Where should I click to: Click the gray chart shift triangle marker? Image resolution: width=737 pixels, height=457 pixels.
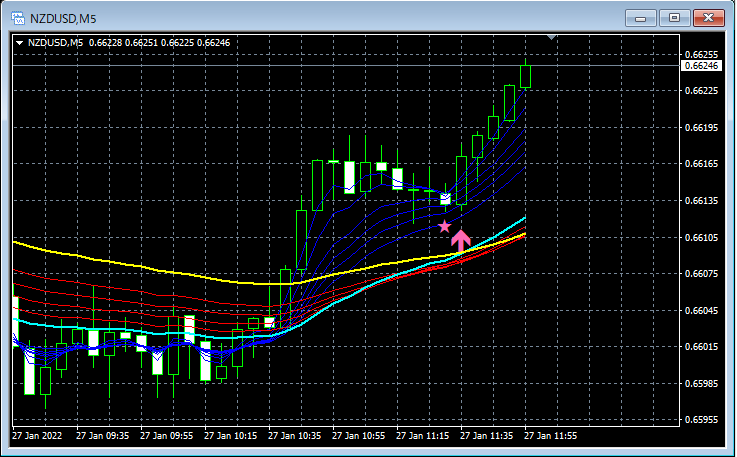pyautogui.click(x=552, y=37)
